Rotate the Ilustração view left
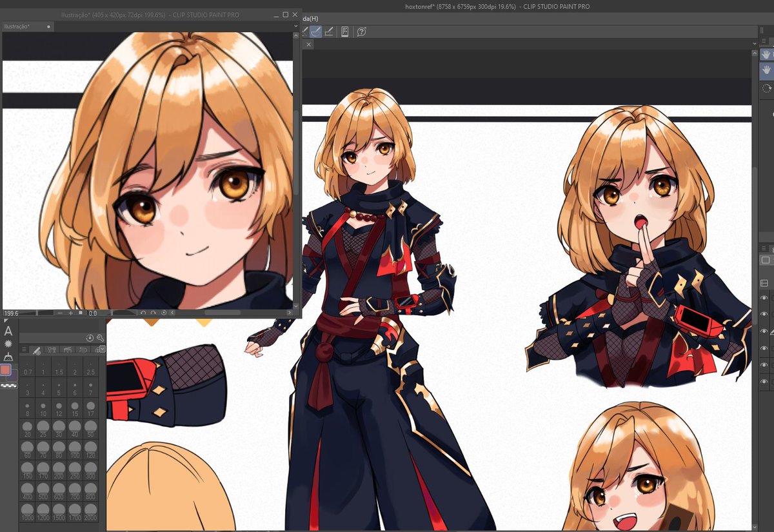The height and width of the screenshot is (532, 774). (x=143, y=313)
